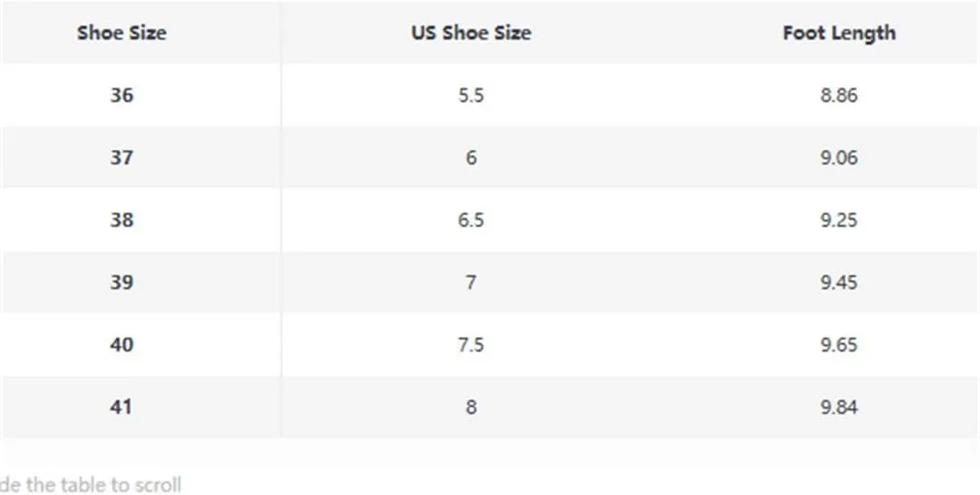Screen dimensions: 980x495
Task: Click the Foot Length column header
Action: [x=839, y=33]
